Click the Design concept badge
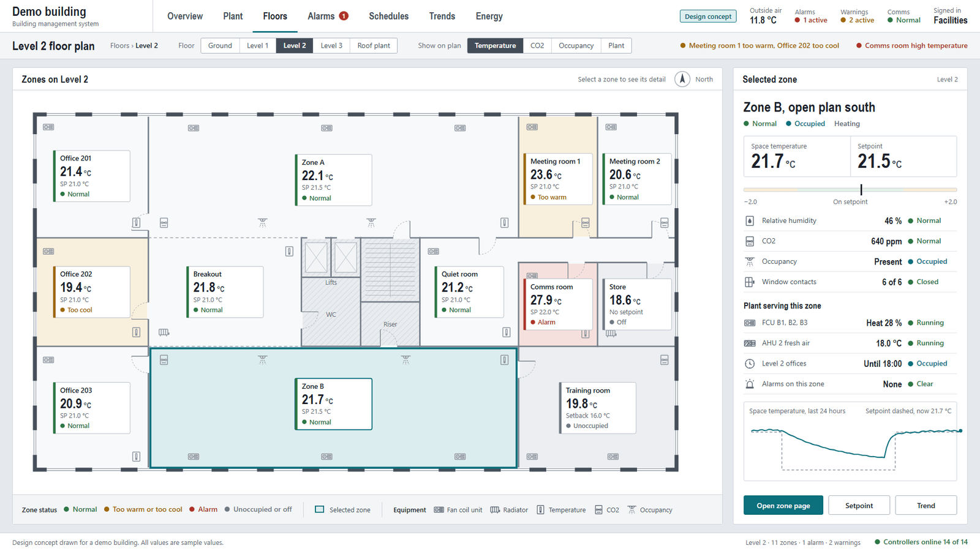980x551 pixels. pos(708,17)
